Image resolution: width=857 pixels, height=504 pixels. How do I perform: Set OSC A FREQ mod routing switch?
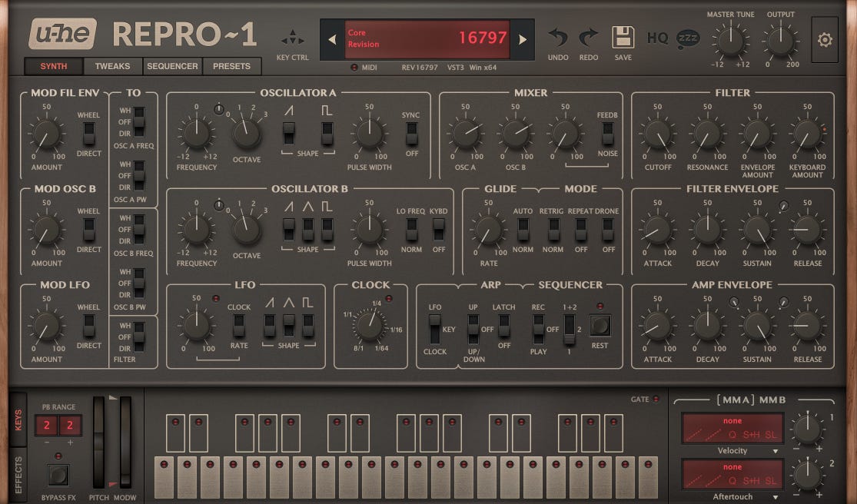(139, 121)
